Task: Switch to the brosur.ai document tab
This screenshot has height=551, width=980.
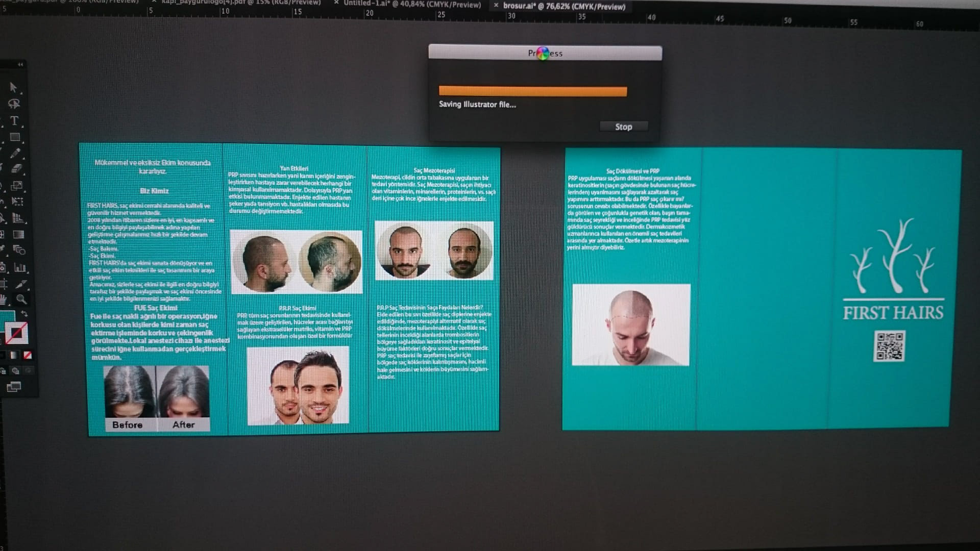Action: tap(564, 7)
